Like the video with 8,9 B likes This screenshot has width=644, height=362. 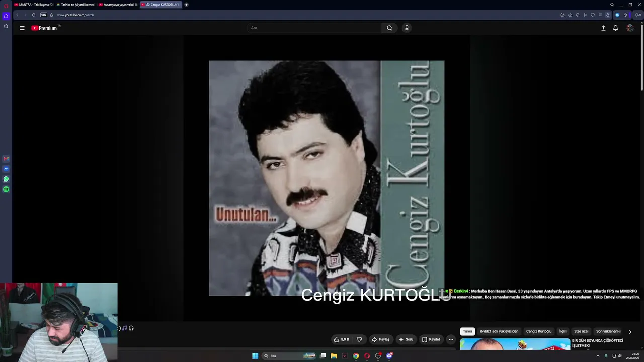click(x=342, y=339)
